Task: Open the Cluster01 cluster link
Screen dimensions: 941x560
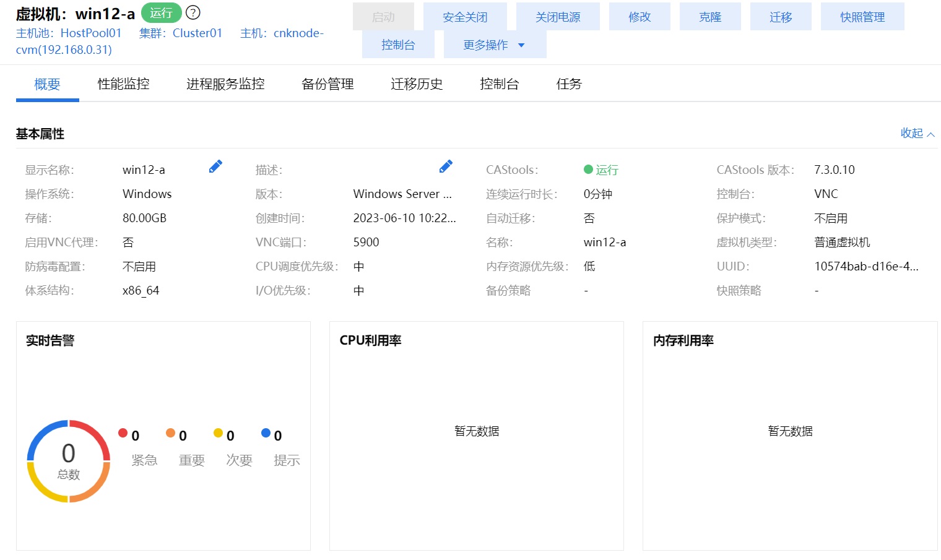Action: (x=197, y=33)
